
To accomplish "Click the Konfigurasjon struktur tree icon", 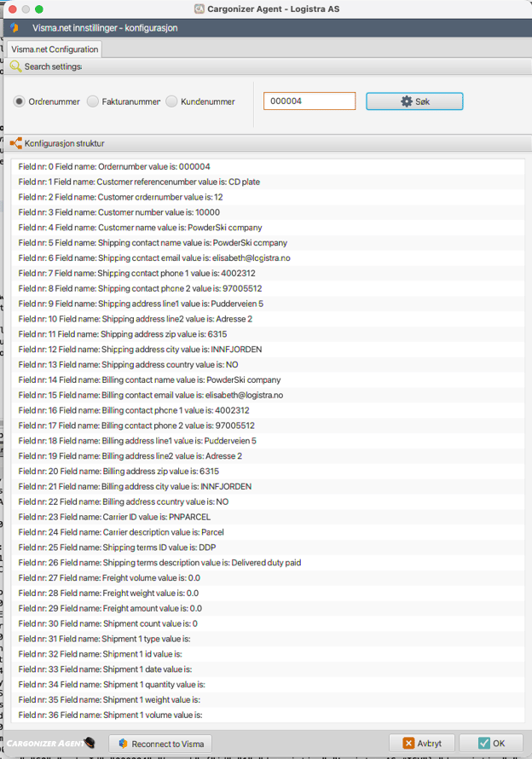I will click(x=16, y=143).
